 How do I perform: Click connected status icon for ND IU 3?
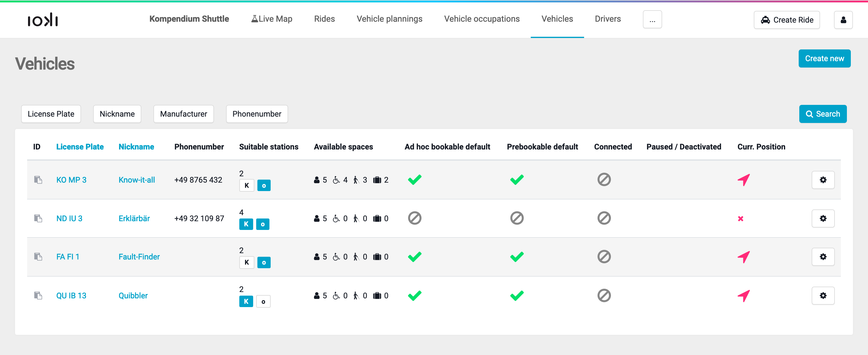point(604,218)
